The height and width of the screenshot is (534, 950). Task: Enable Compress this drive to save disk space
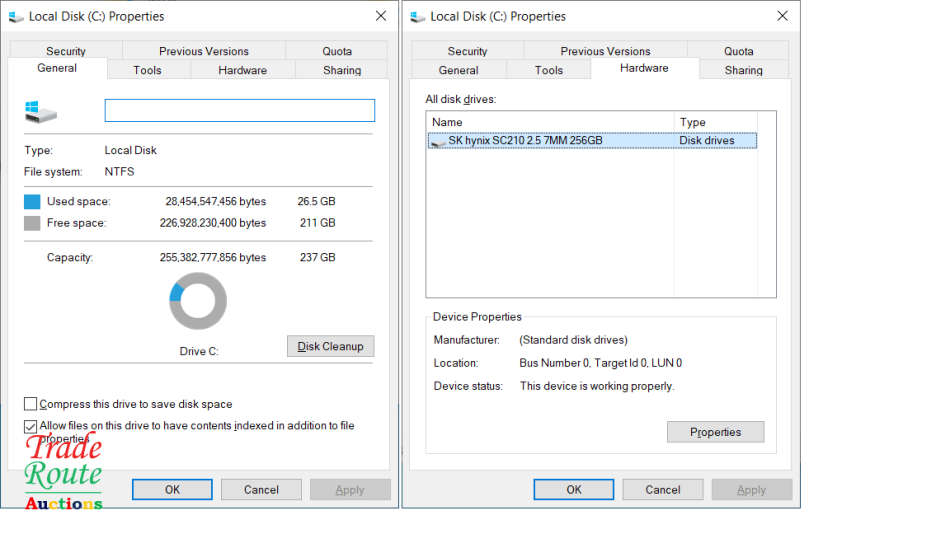pos(31,404)
